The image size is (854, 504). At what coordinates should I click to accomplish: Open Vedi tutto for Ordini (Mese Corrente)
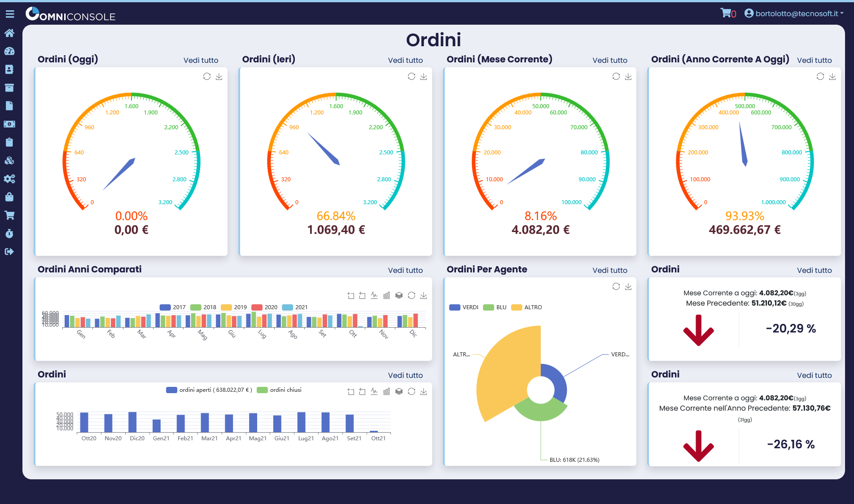click(x=610, y=60)
